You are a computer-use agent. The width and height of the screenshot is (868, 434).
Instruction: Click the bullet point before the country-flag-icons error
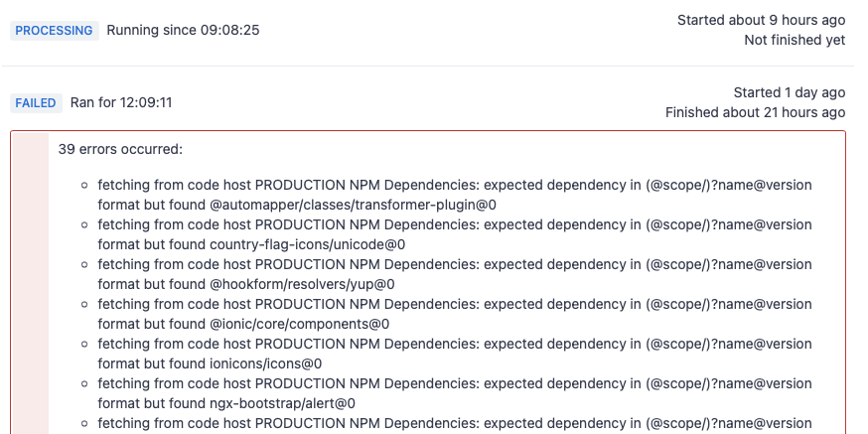click(87, 224)
